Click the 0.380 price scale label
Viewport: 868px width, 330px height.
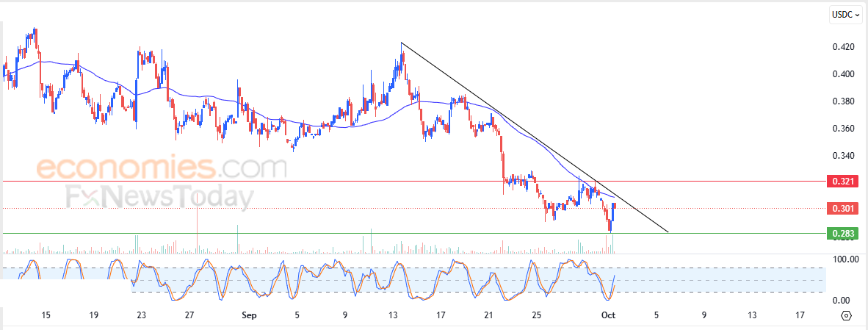843,101
